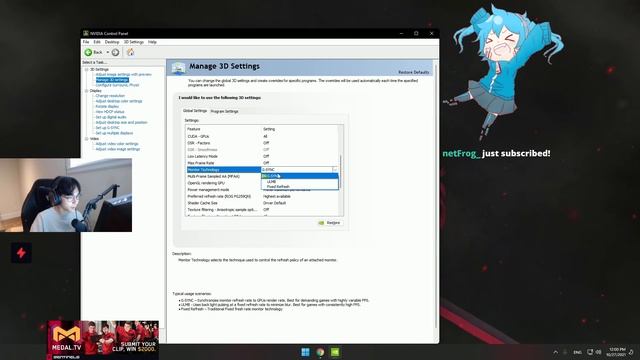Open Configure Surround, PhysX
Screen dimensions: 640x360
(117, 85)
